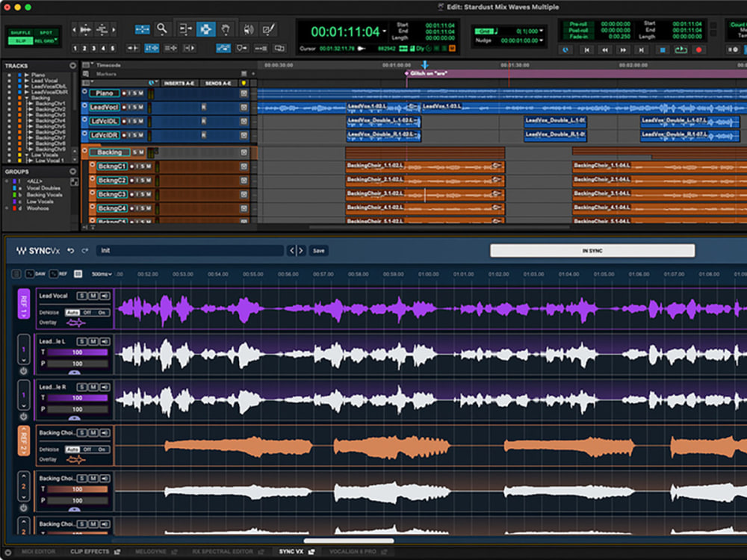Recall zoom preset 3
747x560 pixels.
point(94,48)
